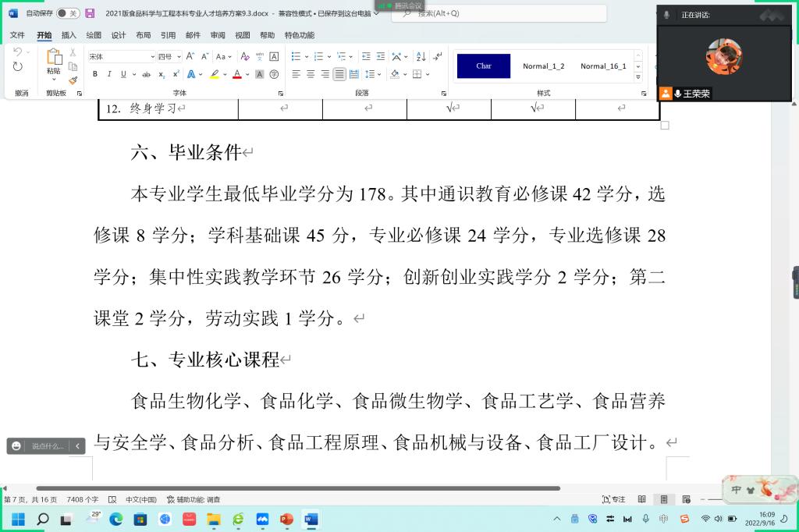Switch to Web Layout view icon
The width and height of the screenshot is (799, 532).
pyautogui.click(x=687, y=499)
